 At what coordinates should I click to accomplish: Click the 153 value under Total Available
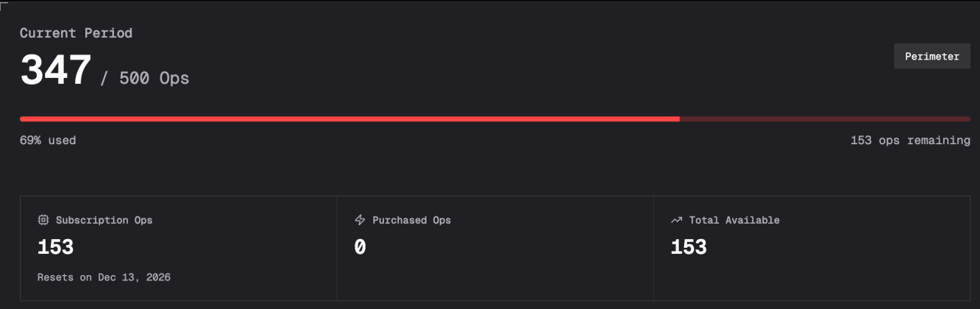[689, 247]
